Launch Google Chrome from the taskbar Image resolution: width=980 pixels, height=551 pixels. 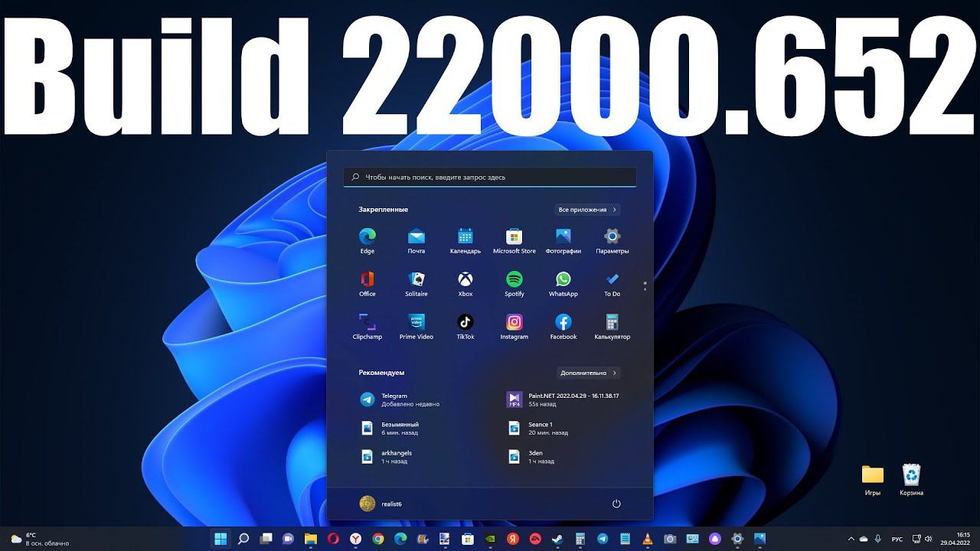pos(378,539)
